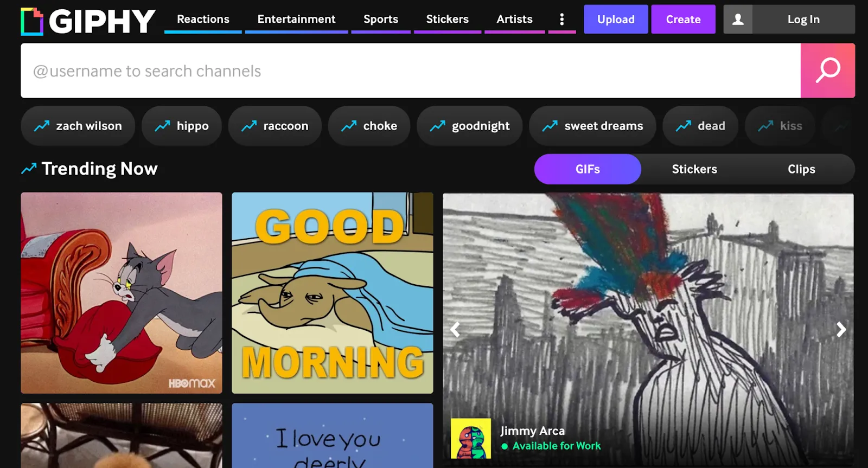This screenshot has width=868, height=468.
Task: Open the Tom cat HBO Max GIF
Action: [122, 293]
